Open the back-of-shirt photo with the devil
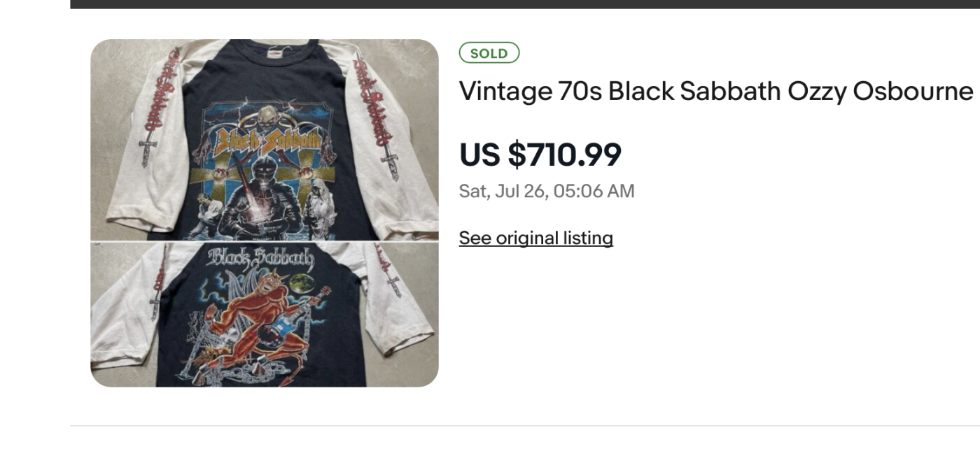The width and height of the screenshot is (980, 458). point(264,315)
